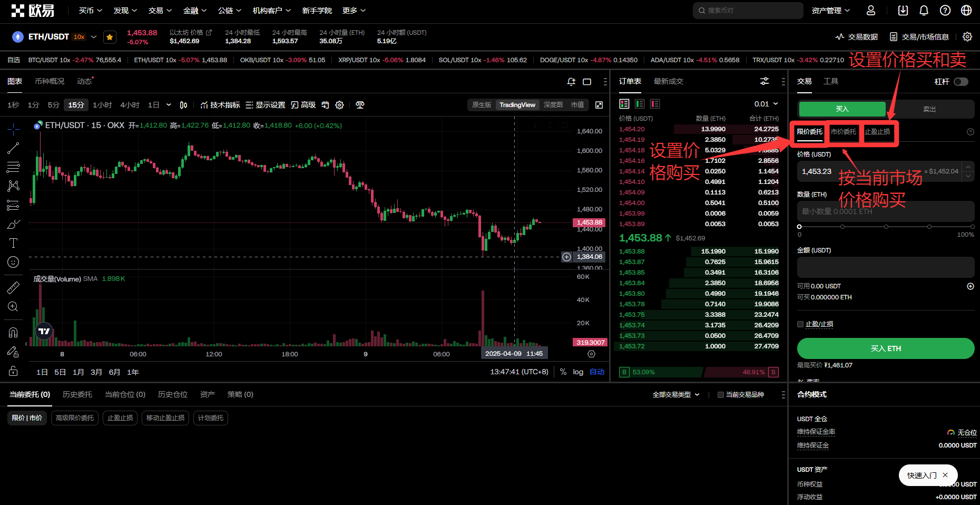Open the help question-mark icon

[945, 11]
